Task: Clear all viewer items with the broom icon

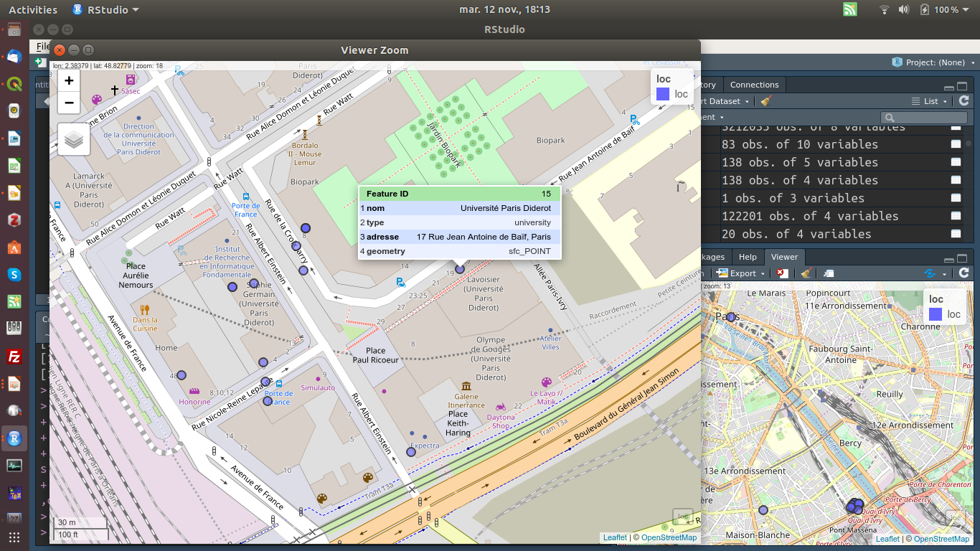Action: point(806,273)
